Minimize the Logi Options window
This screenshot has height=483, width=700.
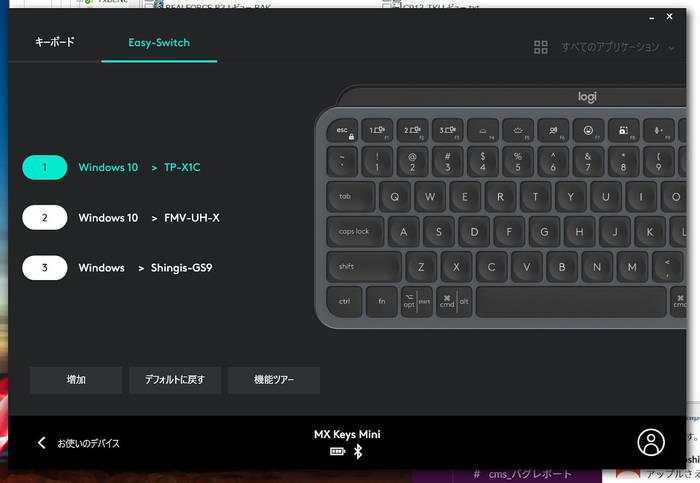[x=652, y=18]
